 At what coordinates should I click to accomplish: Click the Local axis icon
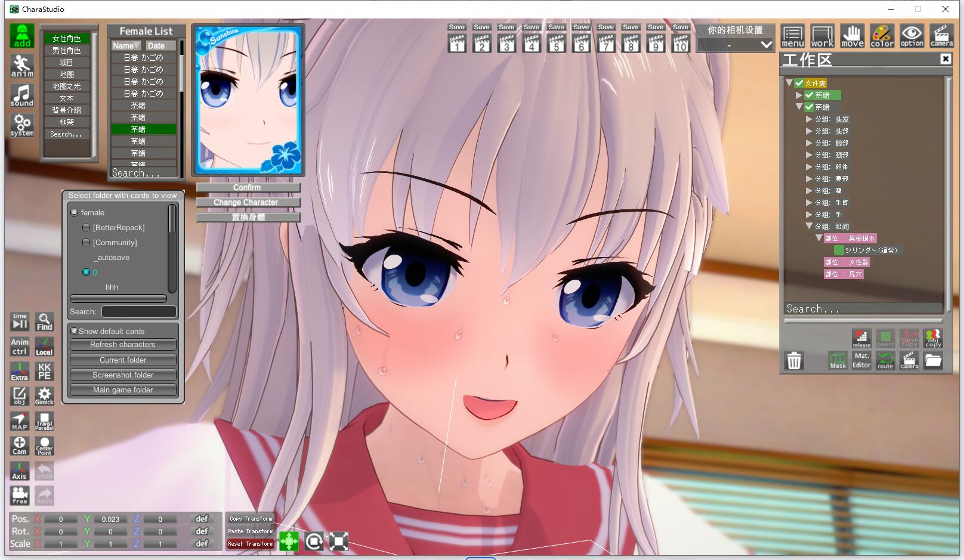pyautogui.click(x=44, y=346)
